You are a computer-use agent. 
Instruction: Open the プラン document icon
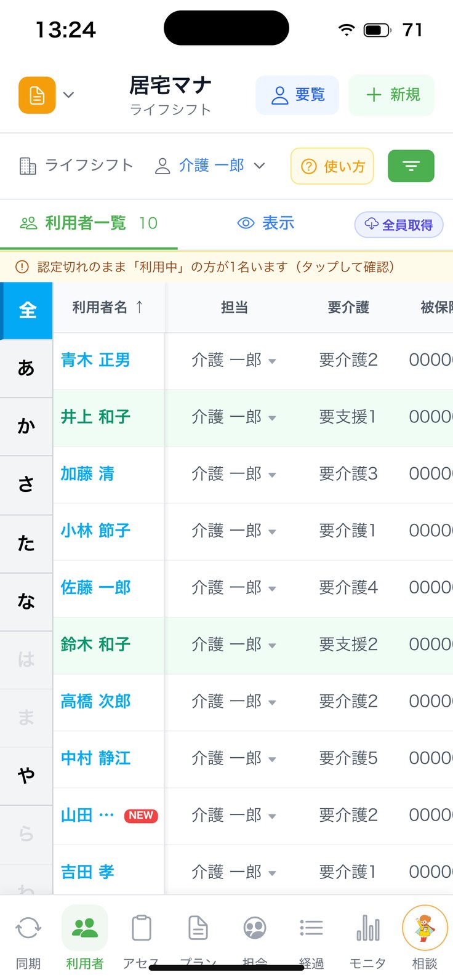[x=198, y=928]
